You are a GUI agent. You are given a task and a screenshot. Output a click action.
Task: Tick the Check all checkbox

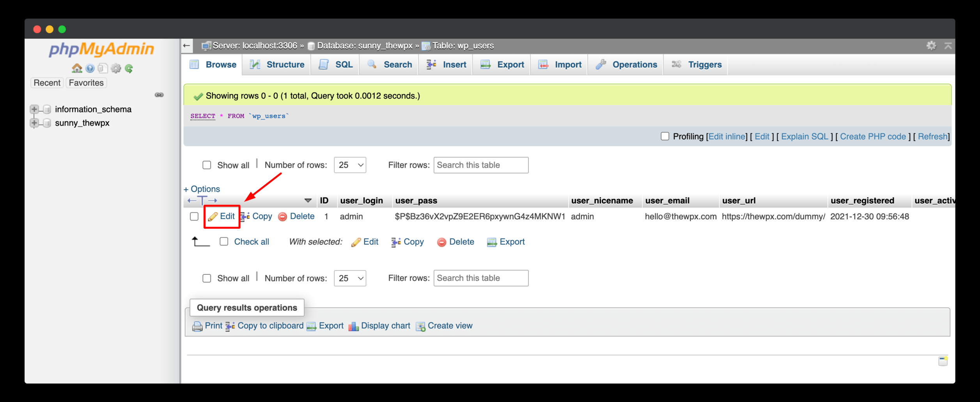[x=224, y=242]
